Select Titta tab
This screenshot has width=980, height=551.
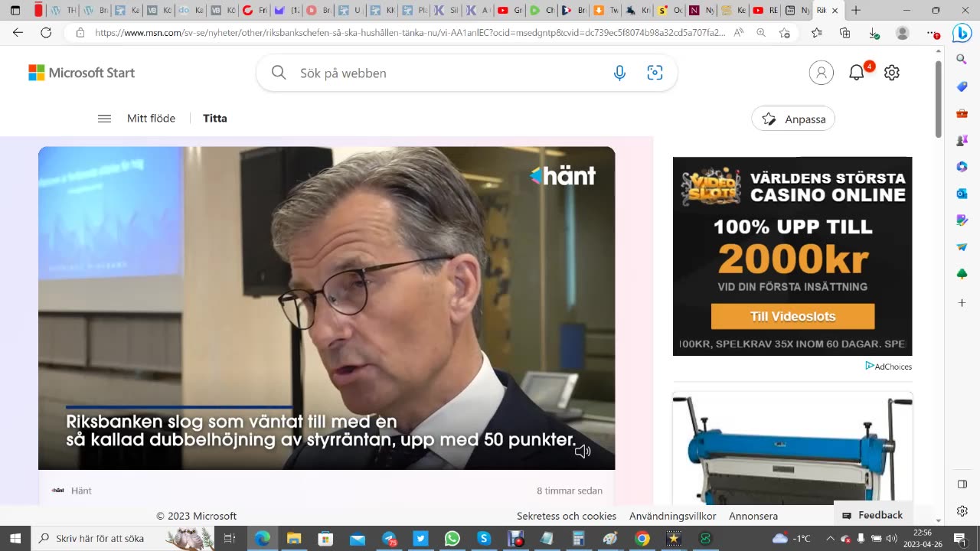tap(214, 119)
